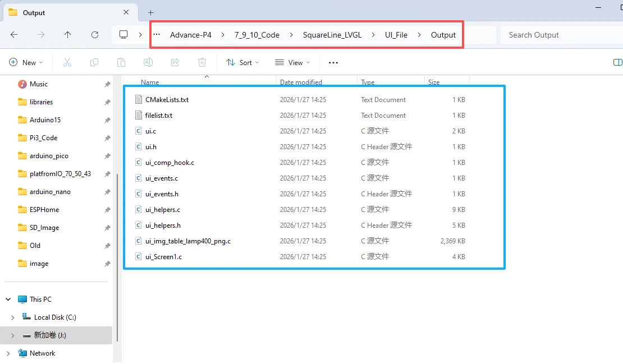The height and width of the screenshot is (364, 623).
Task: Click the Paste clipboard icon
Action: click(121, 62)
